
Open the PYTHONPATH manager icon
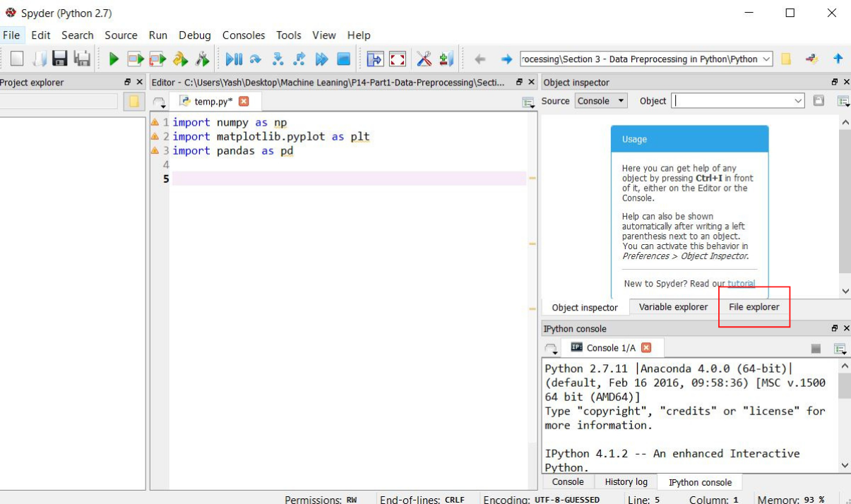click(x=446, y=58)
